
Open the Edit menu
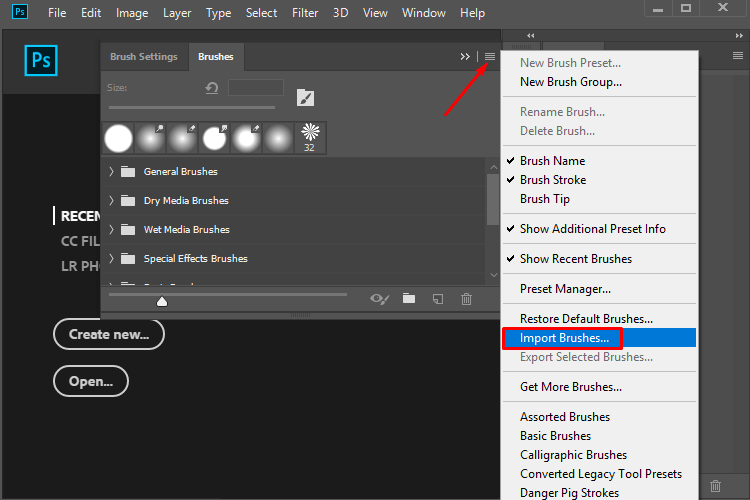(x=91, y=13)
